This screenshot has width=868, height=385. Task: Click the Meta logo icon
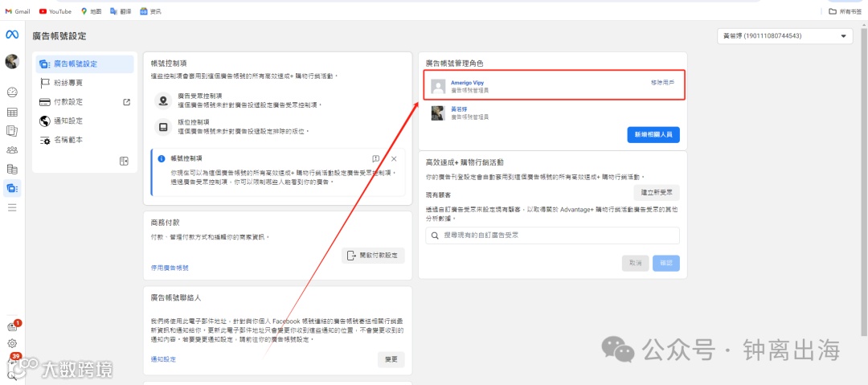12,35
